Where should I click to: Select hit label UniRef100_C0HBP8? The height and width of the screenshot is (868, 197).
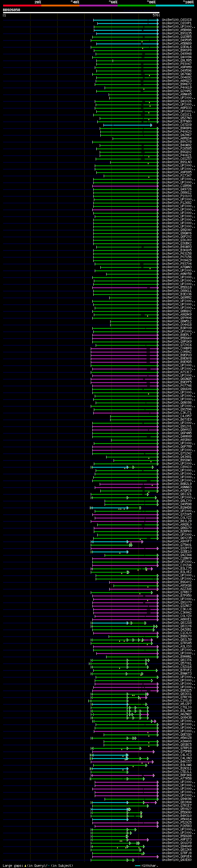click(177, 349)
